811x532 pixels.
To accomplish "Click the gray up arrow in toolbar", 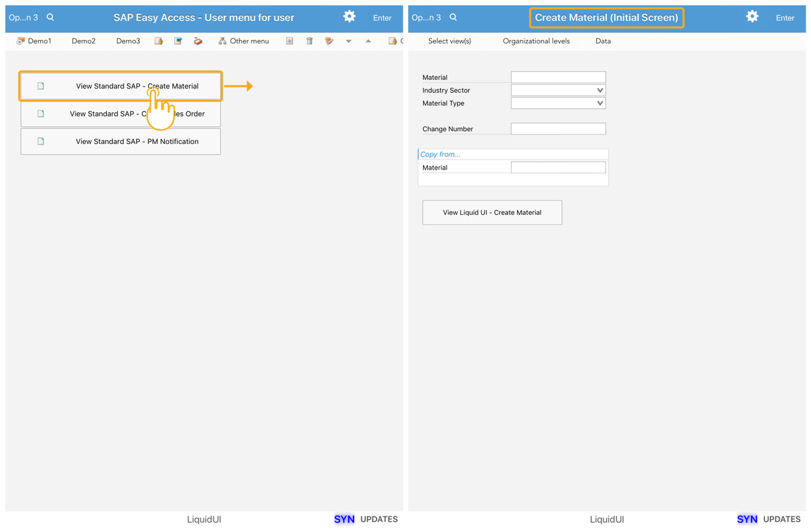I will coord(368,41).
